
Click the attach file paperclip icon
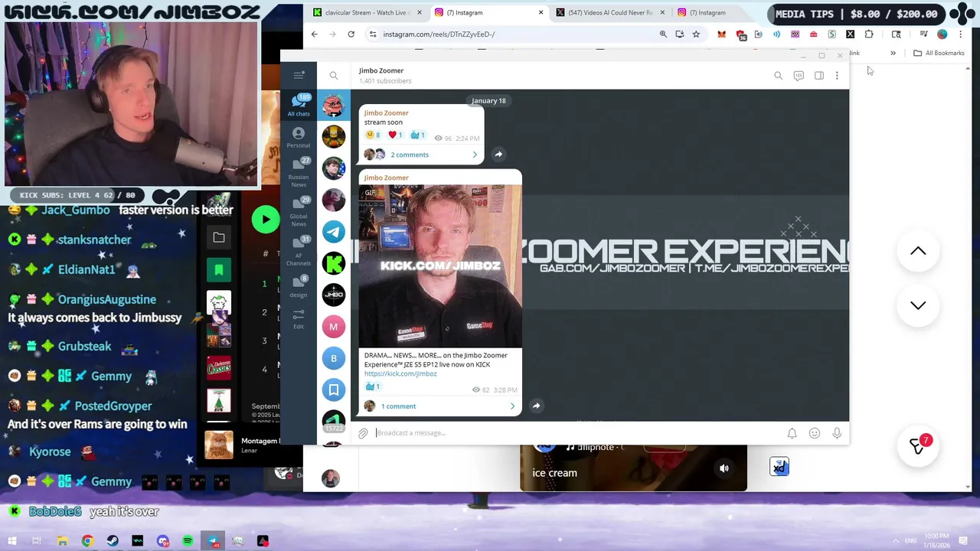coord(363,433)
